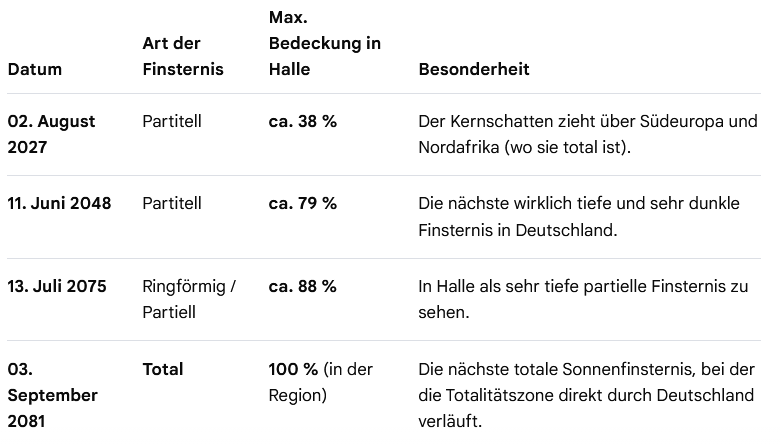Viewport: 781px width, 447px height.
Task: Click the nächste totale Sonnenfinsternis description
Action: click(x=587, y=395)
